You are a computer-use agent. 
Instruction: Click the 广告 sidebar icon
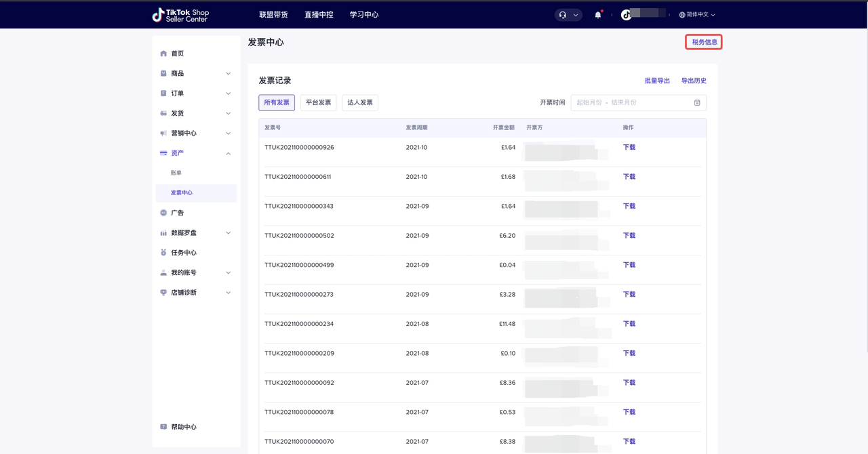pos(163,213)
